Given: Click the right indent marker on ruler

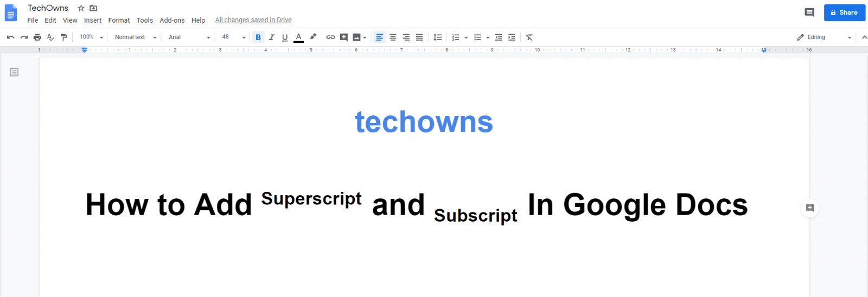Looking at the screenshot, I should [x=764, y=50].
